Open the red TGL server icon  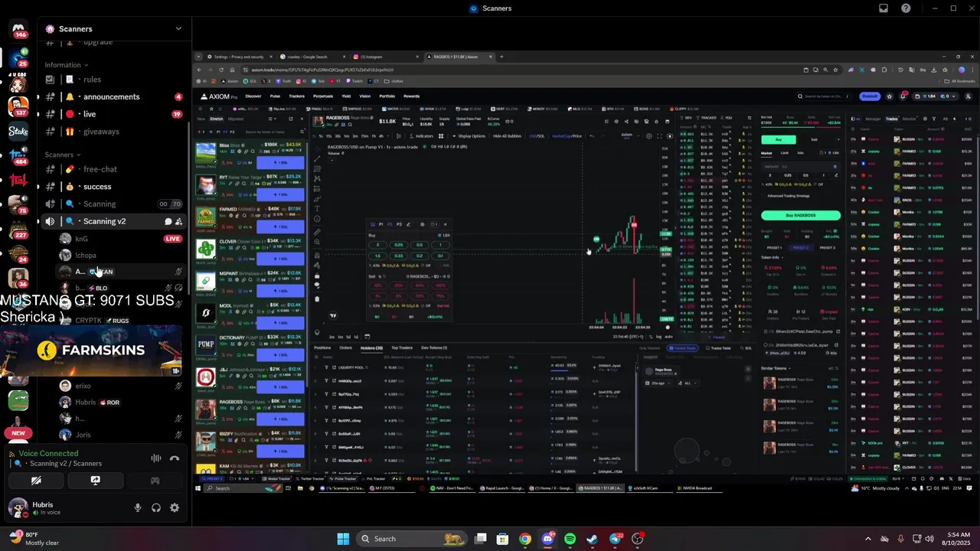(18, 181)
